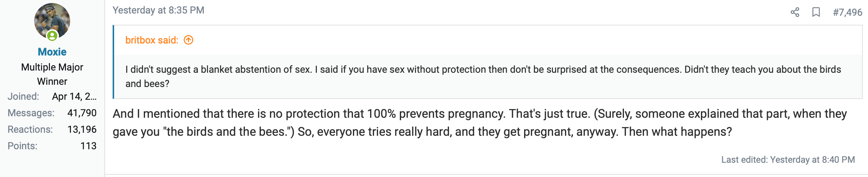
Task: Click the Last edited timestamp text
Action: (x=788, y=160)
